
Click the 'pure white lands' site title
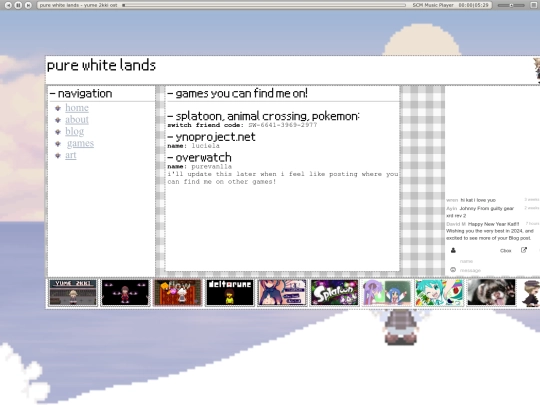101,65
